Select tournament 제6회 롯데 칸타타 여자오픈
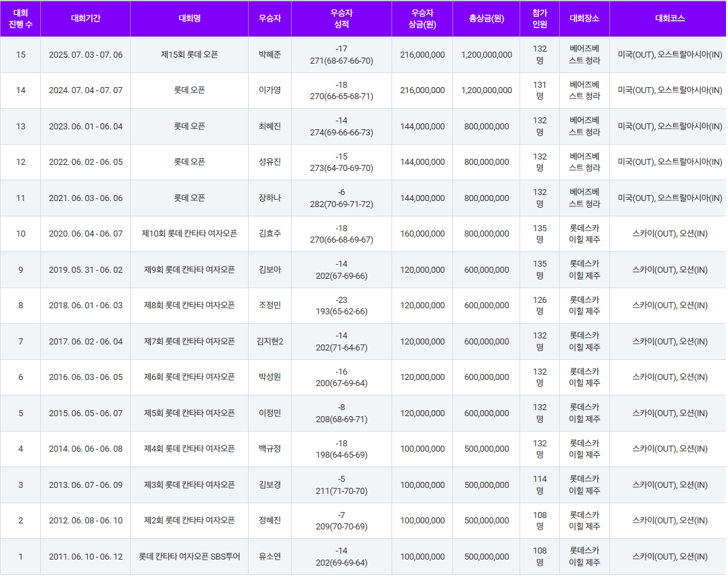728x577 pixels. [190, 377]
